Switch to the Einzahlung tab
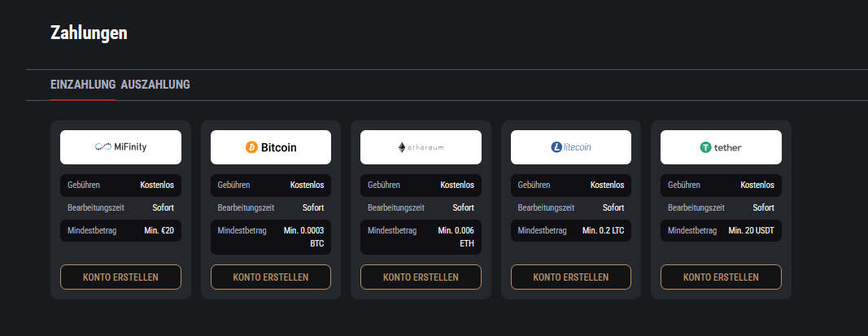The width and height of the screenshot is (868, 336). point(83,85)
